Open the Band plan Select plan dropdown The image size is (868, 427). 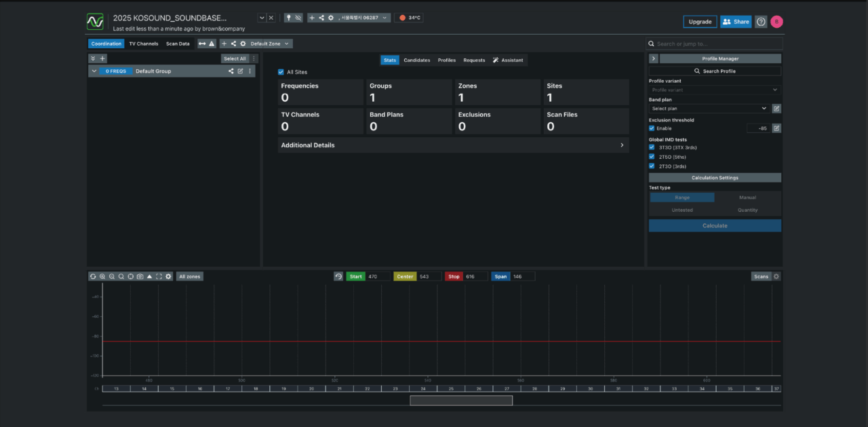709,109
